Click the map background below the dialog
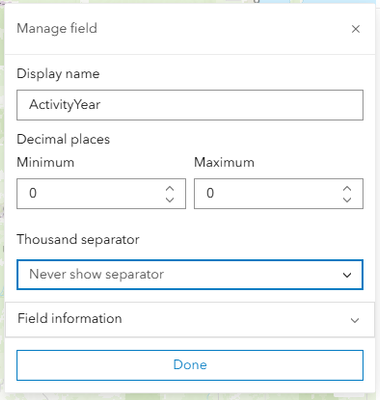Screen dimensions: 380x400 [190, 397]
